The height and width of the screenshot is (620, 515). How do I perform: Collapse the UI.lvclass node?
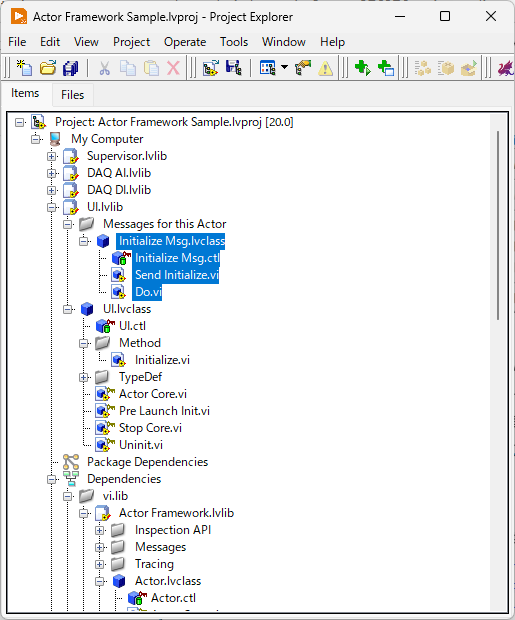pyautogui.click(x=68, y=309)
